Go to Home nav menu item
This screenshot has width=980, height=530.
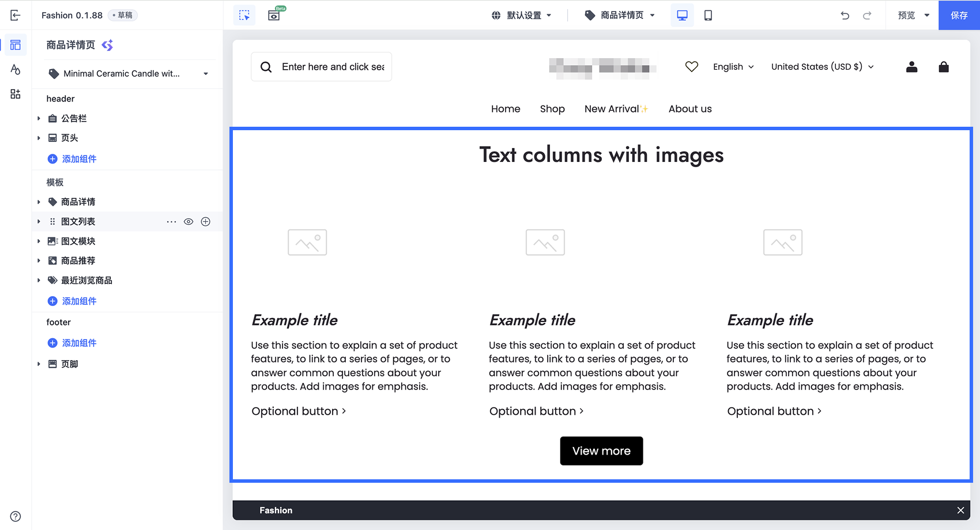(x=506, y=109)
